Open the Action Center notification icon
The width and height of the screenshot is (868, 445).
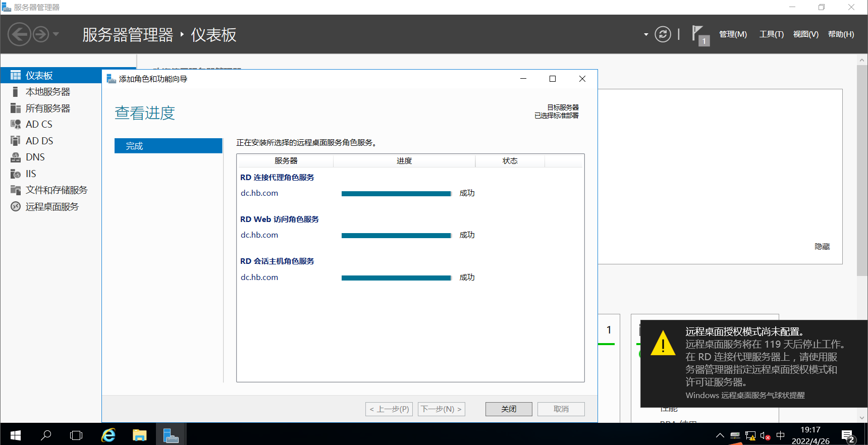[848, 436]
